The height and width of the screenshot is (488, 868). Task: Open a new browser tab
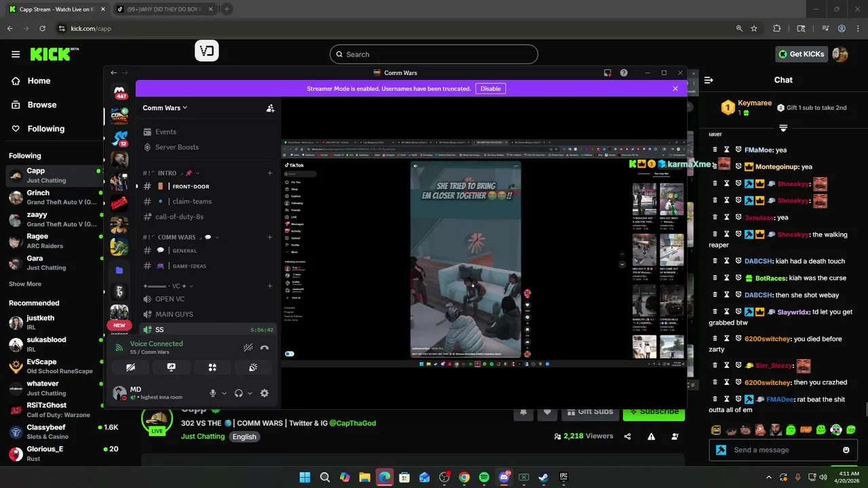pyautogui.click(x=226, y=9)
